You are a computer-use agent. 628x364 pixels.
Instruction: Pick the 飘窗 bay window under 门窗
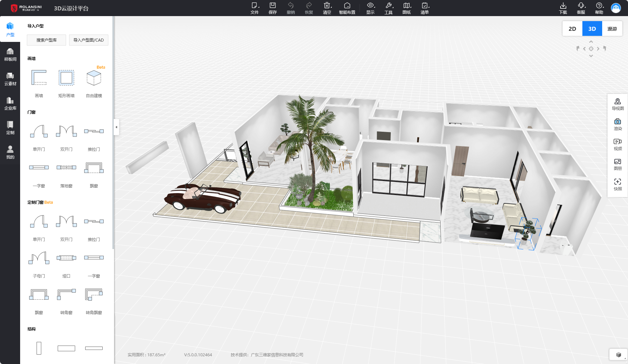point(94,174)
